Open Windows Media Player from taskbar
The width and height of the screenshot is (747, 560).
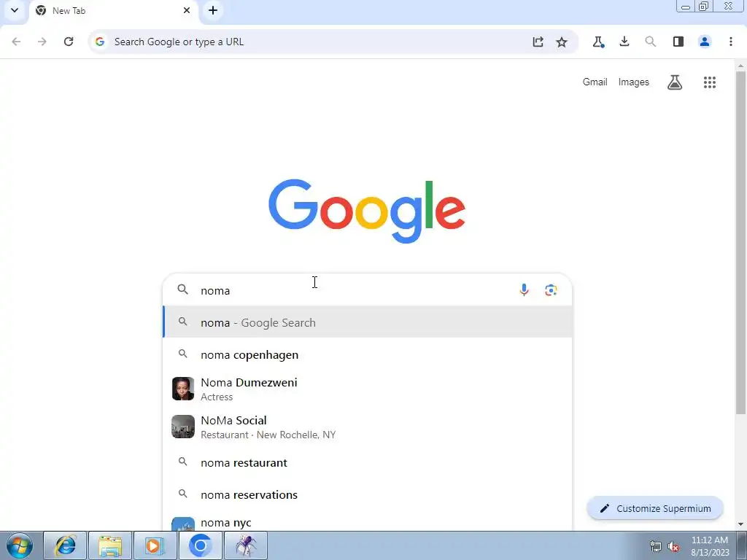[x=155, y=545]
